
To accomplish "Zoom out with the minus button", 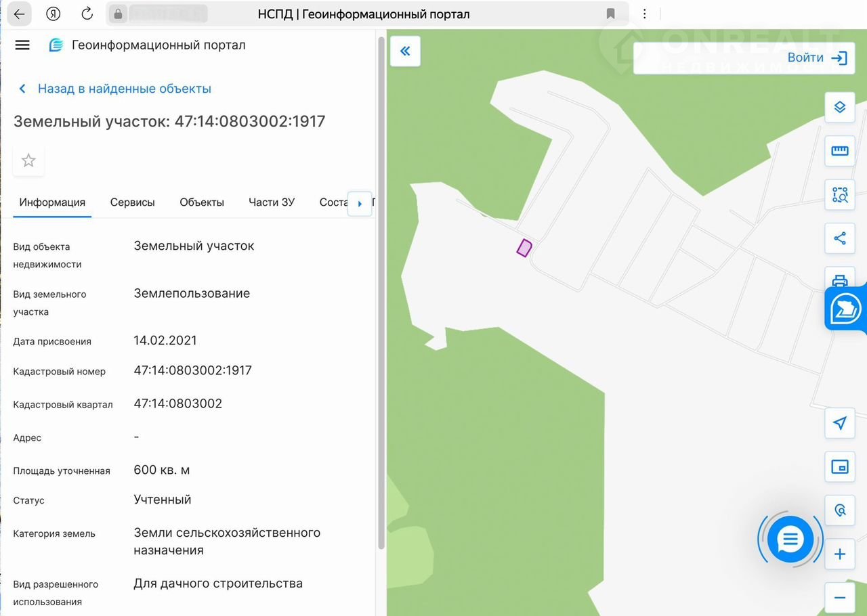I will pyautogui.click(x=839, y=598).
